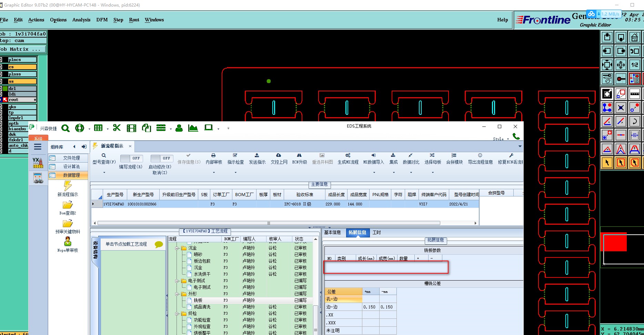
Task: Click the hamburger menu icon in EDS sidebar
Action: pos(38,147)
